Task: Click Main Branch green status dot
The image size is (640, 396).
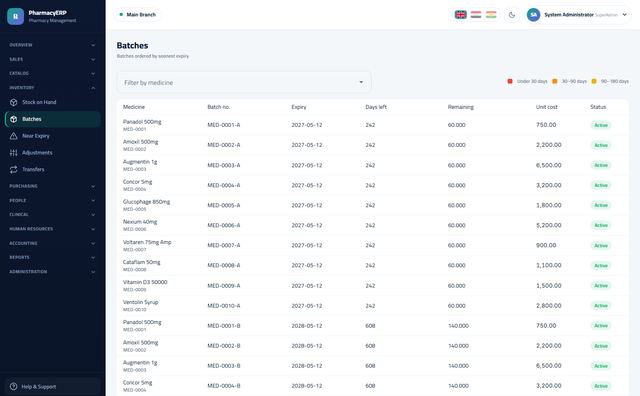Action: [121, 15]
